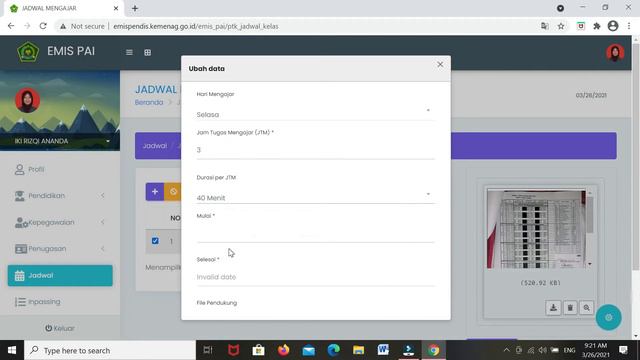Open the Beranda breadcrumb link
This screenshot has height=360, width=640.
pyautogui.click(x=149, y=102)
